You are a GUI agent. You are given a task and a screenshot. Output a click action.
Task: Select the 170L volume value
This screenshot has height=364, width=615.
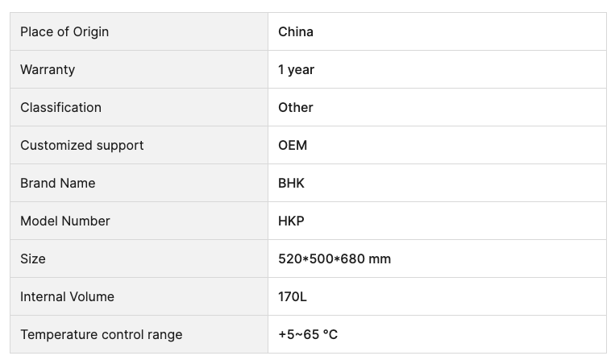[293, 296]
